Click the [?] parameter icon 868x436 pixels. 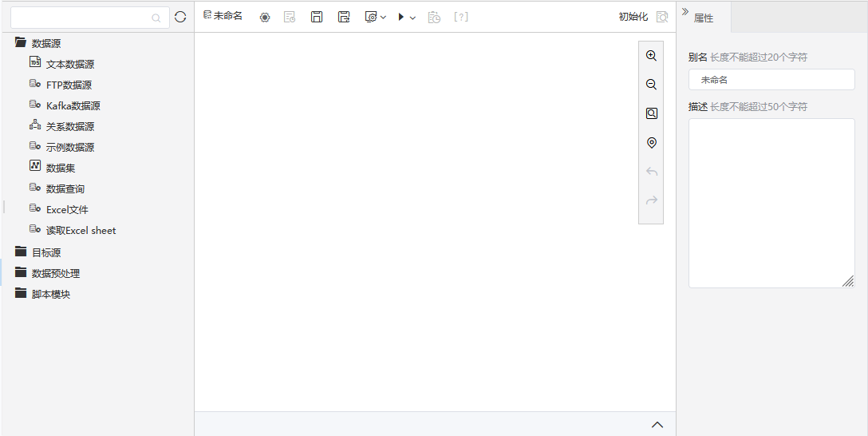point(461,17)
